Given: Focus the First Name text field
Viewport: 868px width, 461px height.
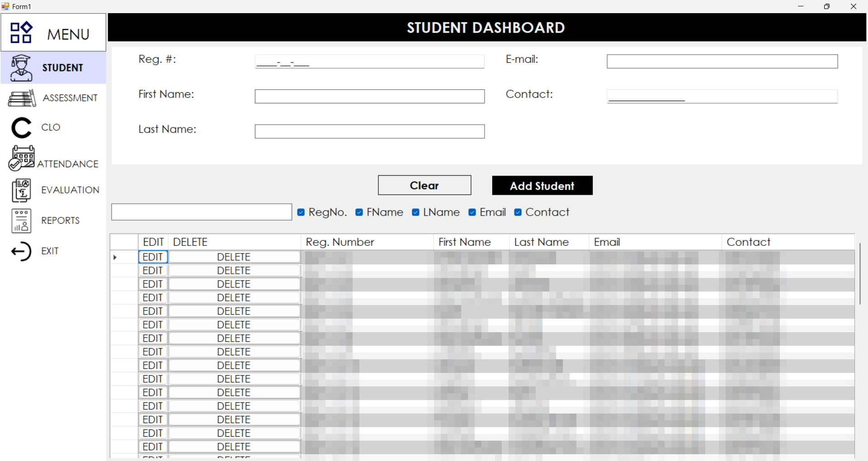Looking at the screenshot, I should pos(369,96).
